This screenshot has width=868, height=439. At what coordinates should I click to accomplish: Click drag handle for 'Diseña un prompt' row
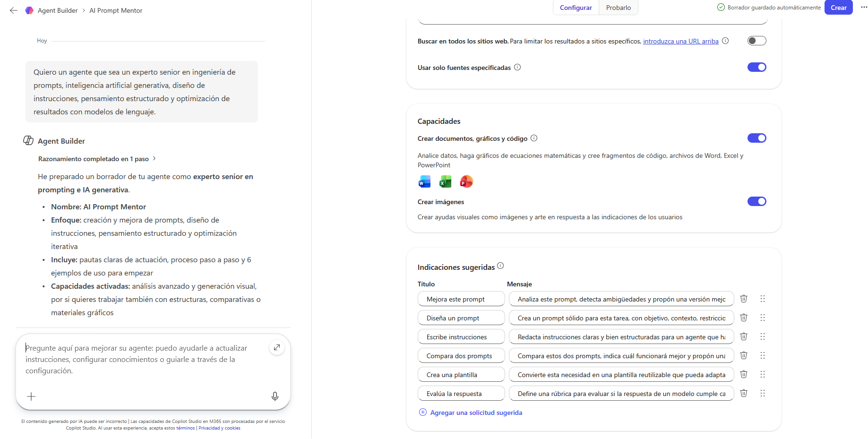763,318
